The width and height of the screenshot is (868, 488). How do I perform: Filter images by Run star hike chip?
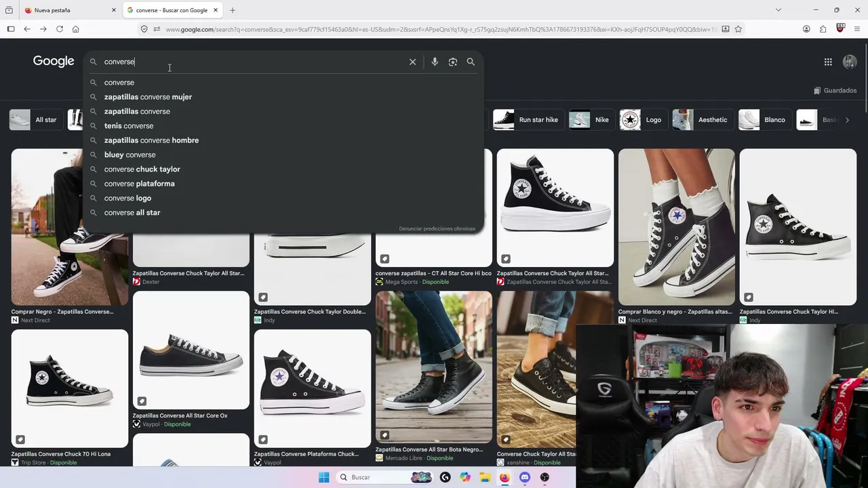(529, 120)
